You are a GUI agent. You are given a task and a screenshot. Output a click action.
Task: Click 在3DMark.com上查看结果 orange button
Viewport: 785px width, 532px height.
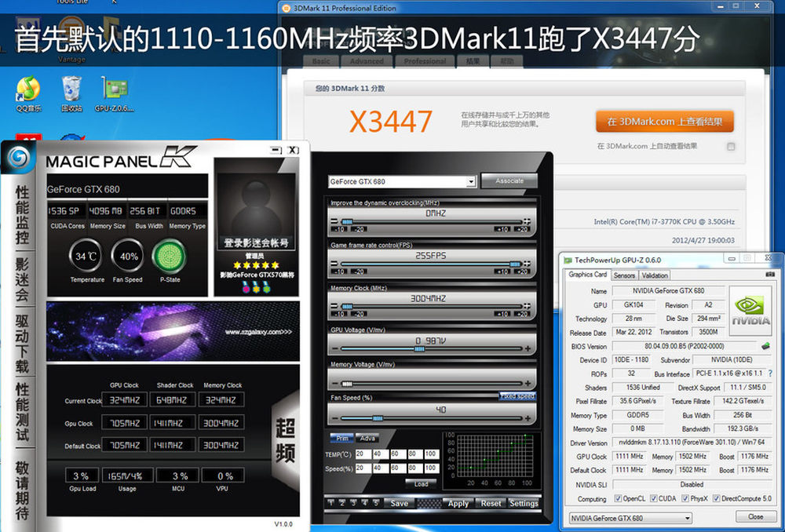tap(664, 122)
